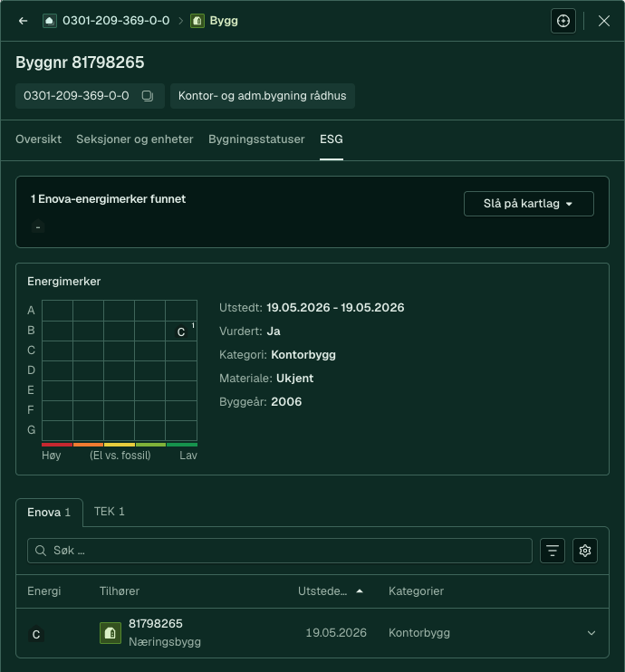Click the back arrow icon
This screenshot has width=625, height=672.
click(x=24, y=21)
